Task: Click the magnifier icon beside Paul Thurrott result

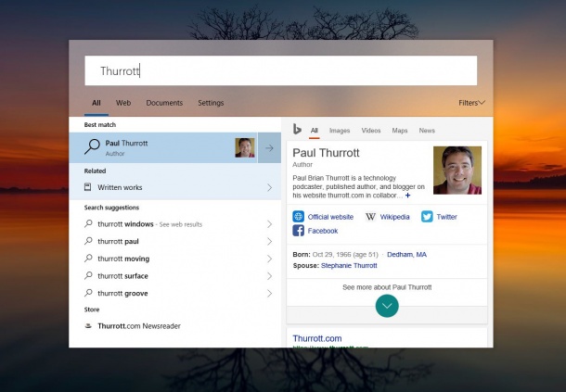Action: [x=92, y=146]
